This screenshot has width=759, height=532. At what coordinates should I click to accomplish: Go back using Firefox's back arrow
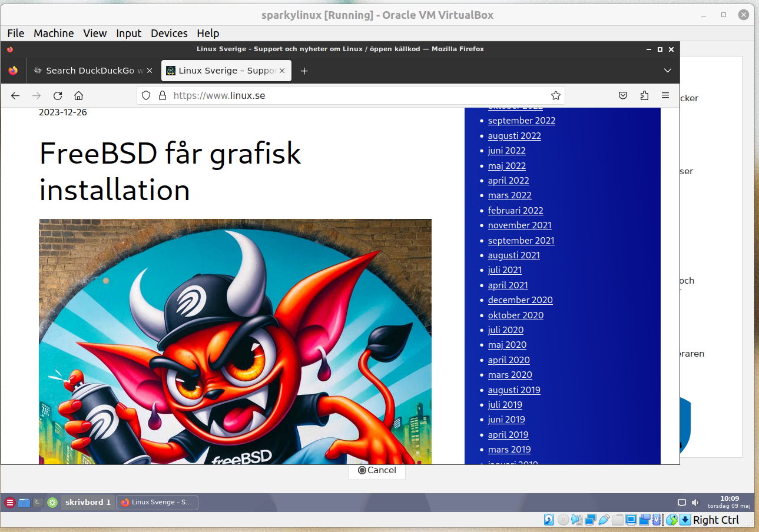(15, 95)
